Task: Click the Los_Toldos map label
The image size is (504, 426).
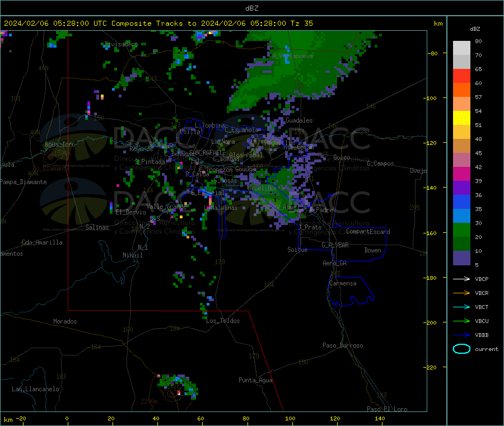Action: click(223, 321)
